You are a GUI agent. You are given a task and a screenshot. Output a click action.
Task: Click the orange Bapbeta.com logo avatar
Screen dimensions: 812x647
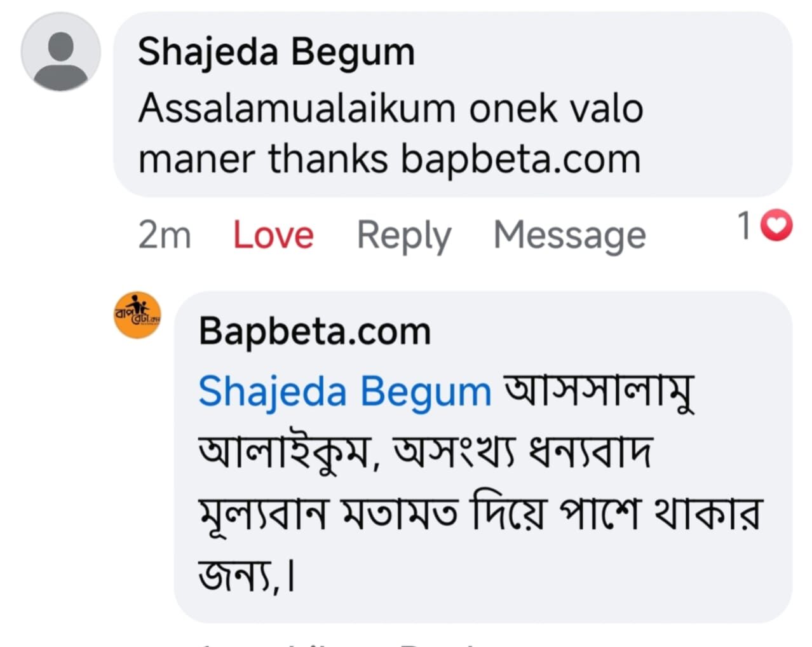(137, 315)
